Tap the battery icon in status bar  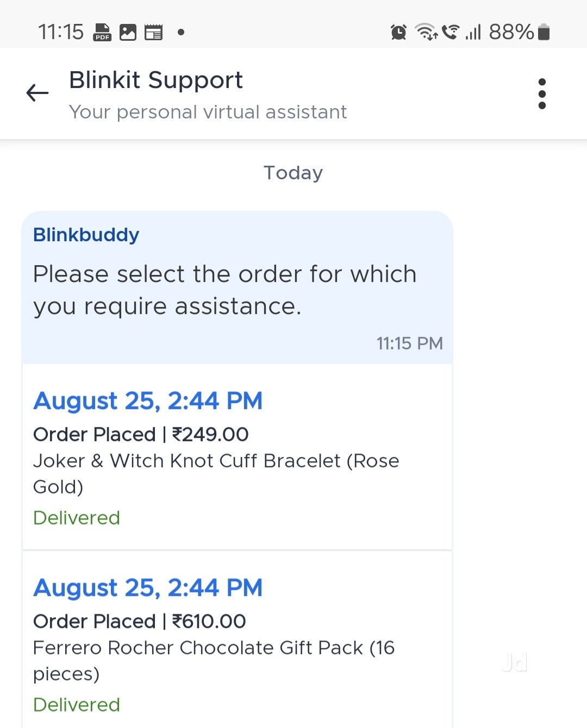544,33
